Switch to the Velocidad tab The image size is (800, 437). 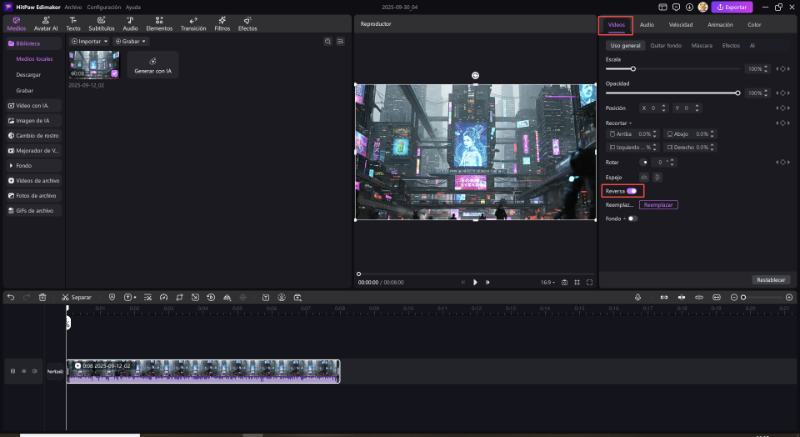coord(680,24)
